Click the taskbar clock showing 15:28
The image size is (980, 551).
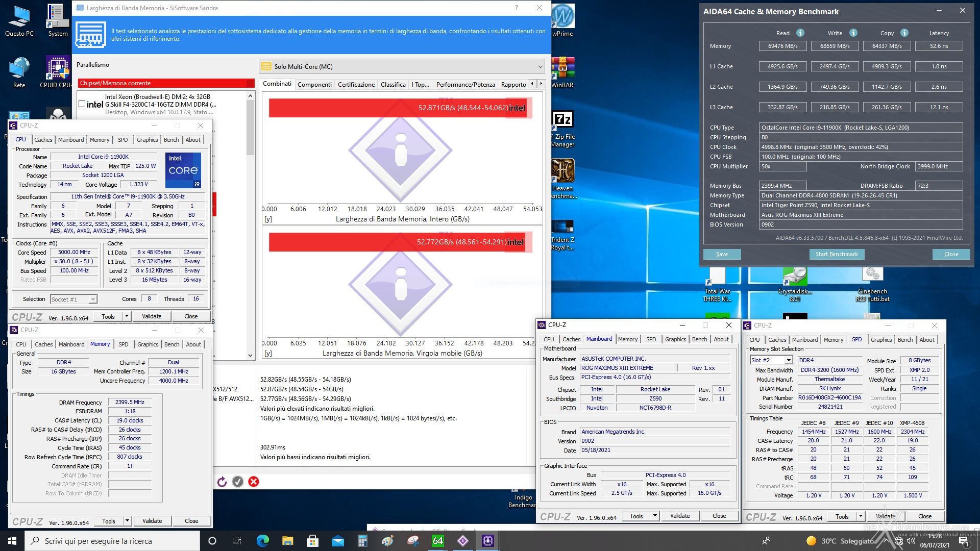click(935, 541)
